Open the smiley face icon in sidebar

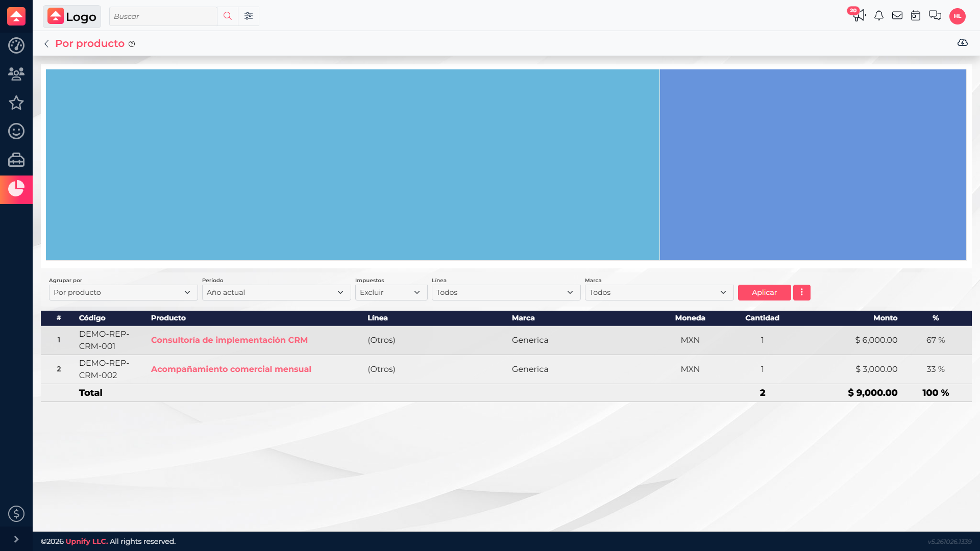16,131
